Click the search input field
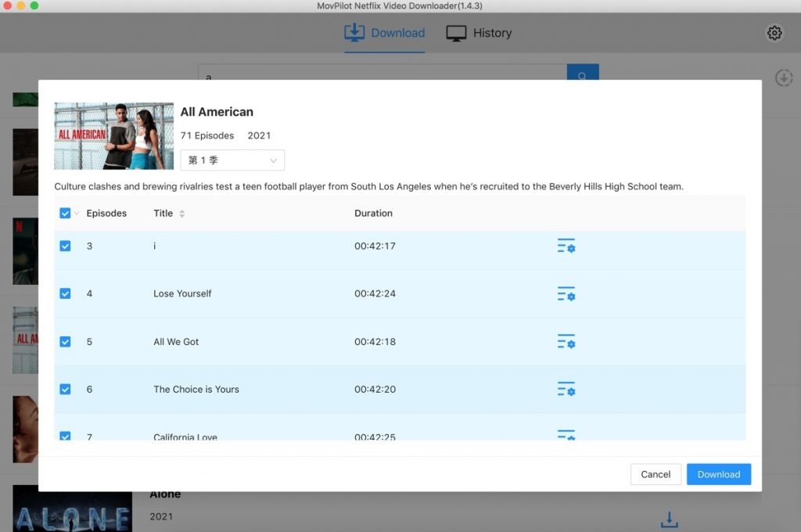The height and width of the screenshot is (532, 801). (382, 72)
